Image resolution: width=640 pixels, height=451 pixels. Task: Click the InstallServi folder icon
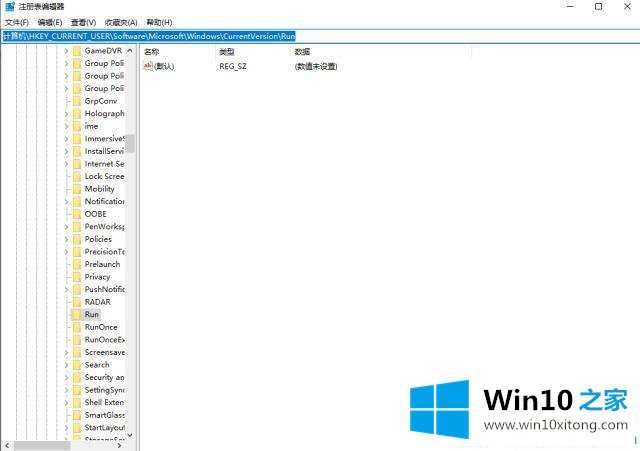[x=77, y=151]
